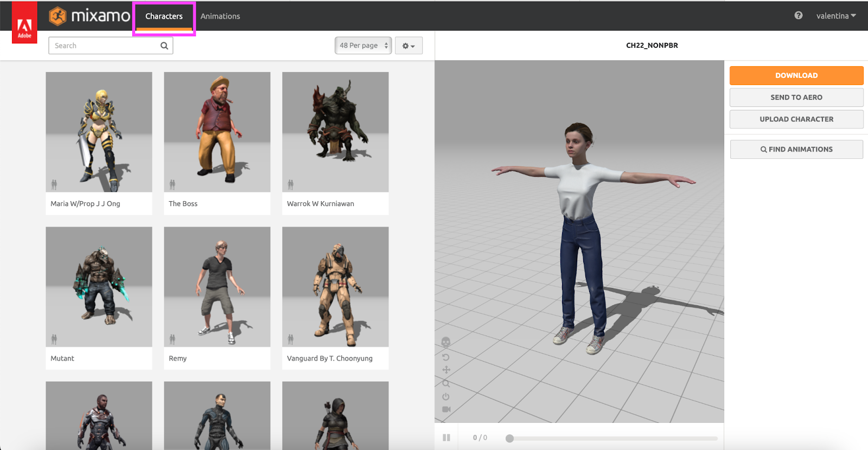The height and width of the screenshot is (450, 868).
Task: Click the Mixamo logo icon
Action: tap(58, 16)
